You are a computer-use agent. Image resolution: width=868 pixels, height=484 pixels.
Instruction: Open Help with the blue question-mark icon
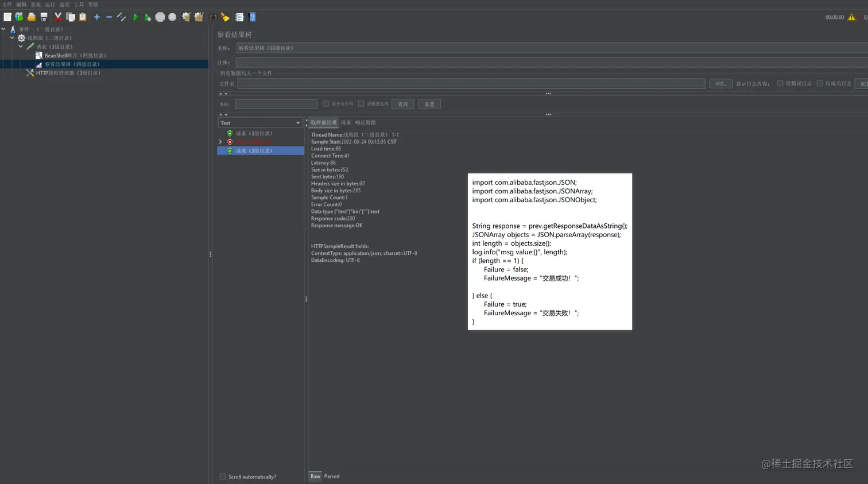click(252, 17)
